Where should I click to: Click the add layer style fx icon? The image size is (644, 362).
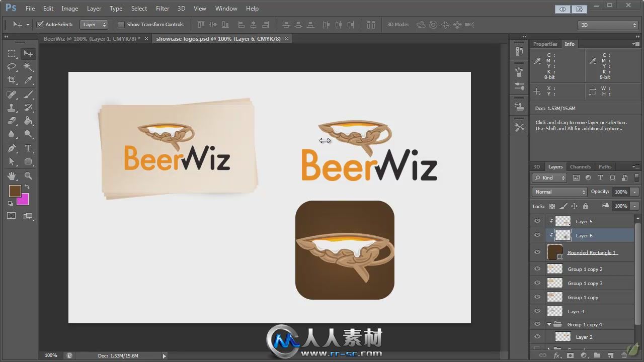(x=557, y=355)
